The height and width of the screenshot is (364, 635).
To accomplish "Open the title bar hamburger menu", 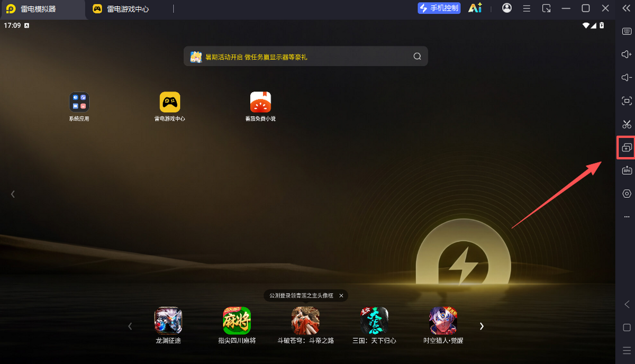I will pos(527,8).
